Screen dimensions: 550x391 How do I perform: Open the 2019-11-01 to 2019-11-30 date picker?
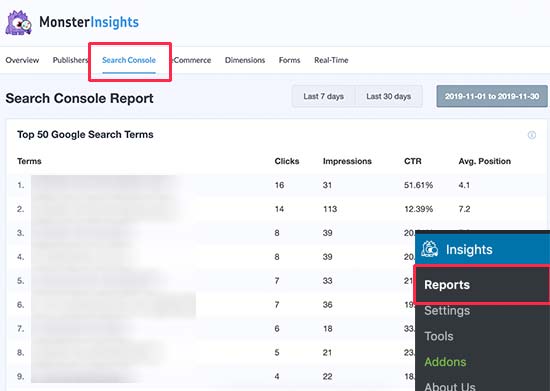pyautogui.click(x=492, y=96)
